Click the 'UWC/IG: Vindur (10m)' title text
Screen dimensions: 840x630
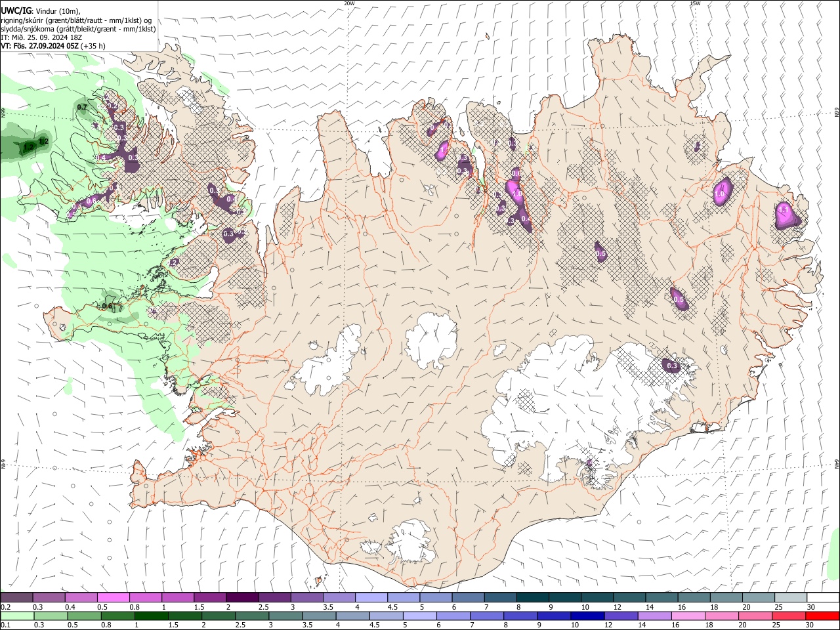(x=41, y=10)
